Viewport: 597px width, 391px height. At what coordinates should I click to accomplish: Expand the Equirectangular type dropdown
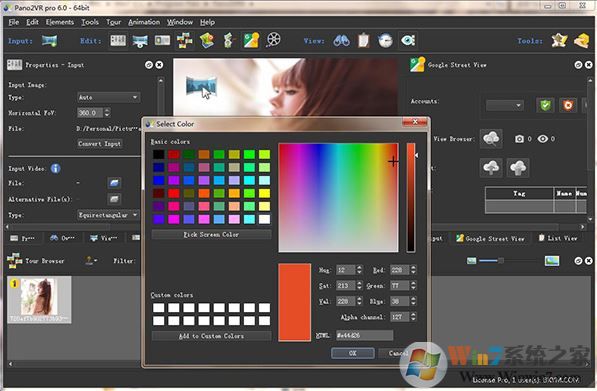[x=109, y=215]
